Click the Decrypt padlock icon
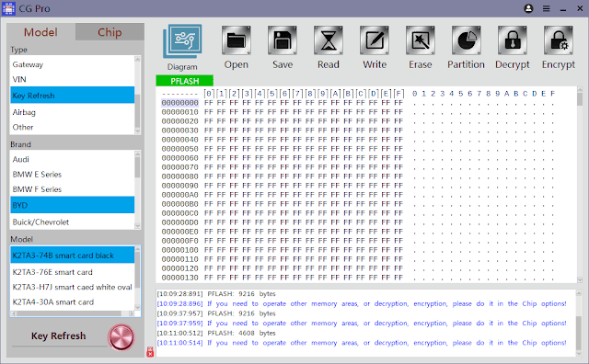 tap(513, 40)
